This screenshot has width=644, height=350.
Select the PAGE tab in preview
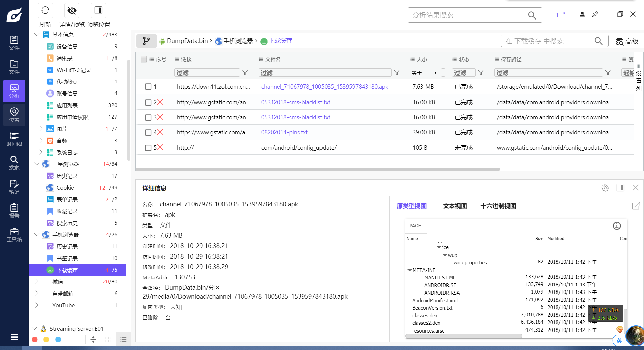coord(415,226)
